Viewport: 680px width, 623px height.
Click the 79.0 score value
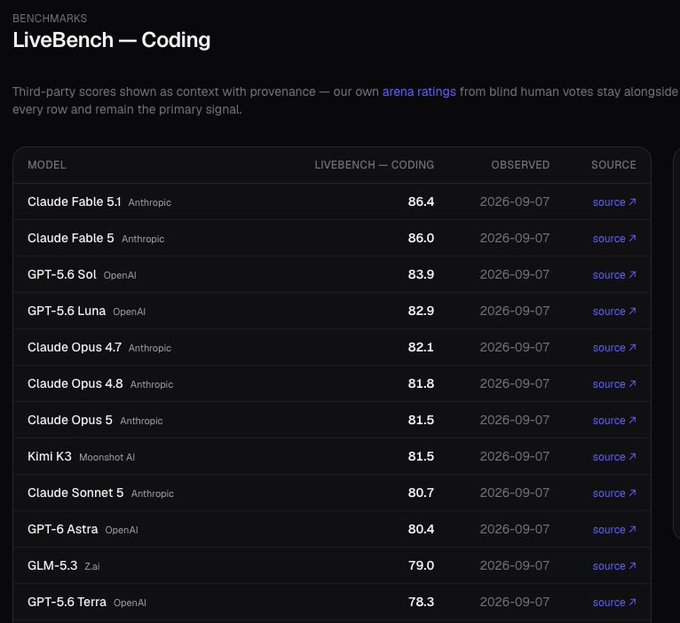[421, 566]
